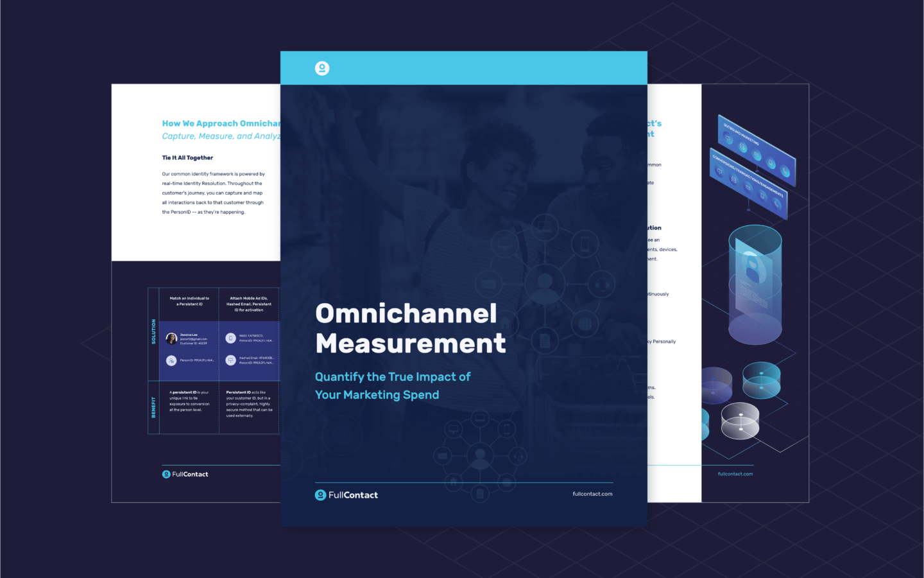Viewport: 924px width, 578px height.
Task: Click the FullContact logo on the left page footer
Action: pos(185,475)
